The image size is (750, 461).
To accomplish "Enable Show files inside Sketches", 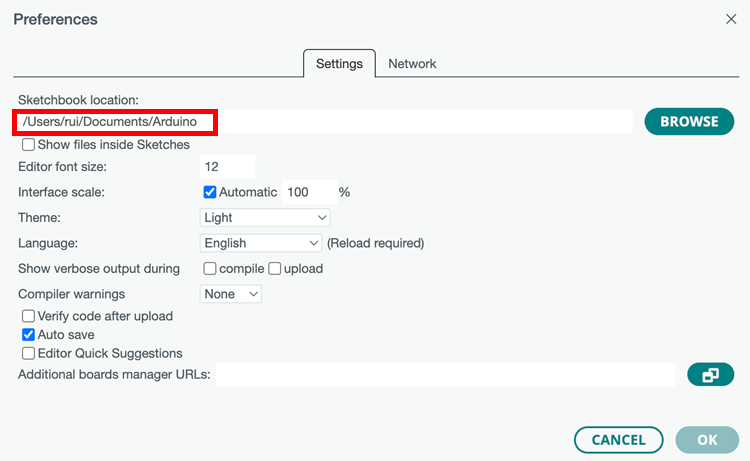I will tap(29, 145).
